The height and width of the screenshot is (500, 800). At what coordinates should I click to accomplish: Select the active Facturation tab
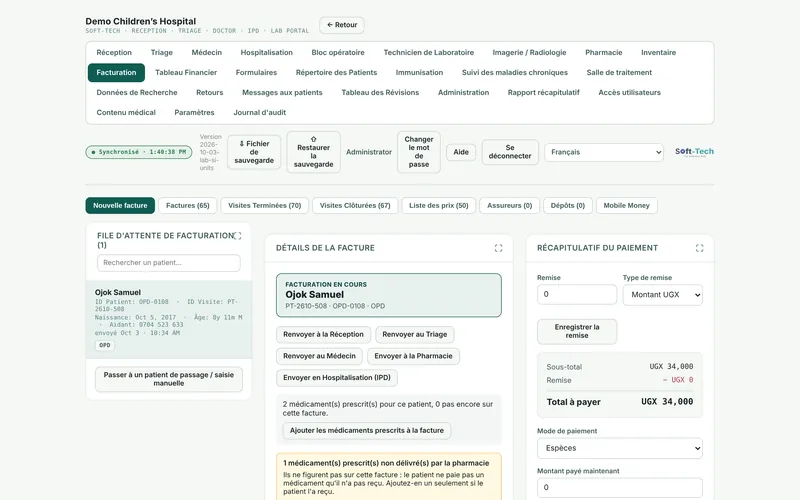[x=116, y=72]
